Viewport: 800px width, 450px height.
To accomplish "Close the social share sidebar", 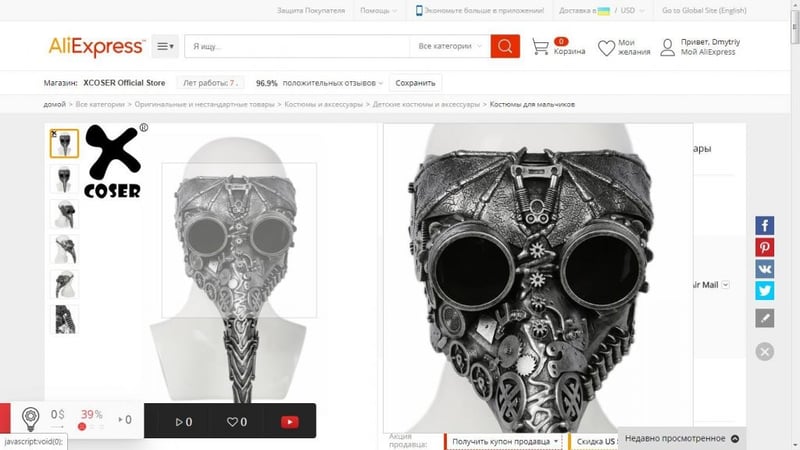I will (x=764, y=351).
